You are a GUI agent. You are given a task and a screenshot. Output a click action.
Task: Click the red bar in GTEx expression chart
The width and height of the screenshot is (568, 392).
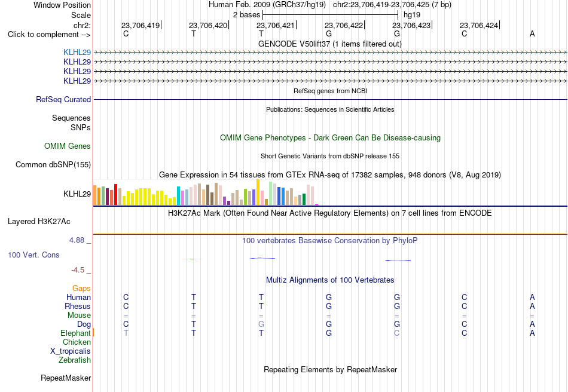point(115,194)
